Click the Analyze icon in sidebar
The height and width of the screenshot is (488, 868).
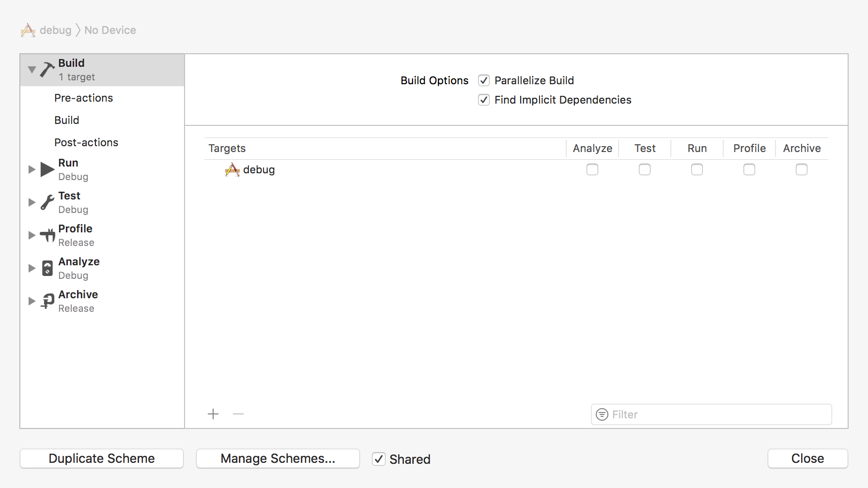(47, 268)
